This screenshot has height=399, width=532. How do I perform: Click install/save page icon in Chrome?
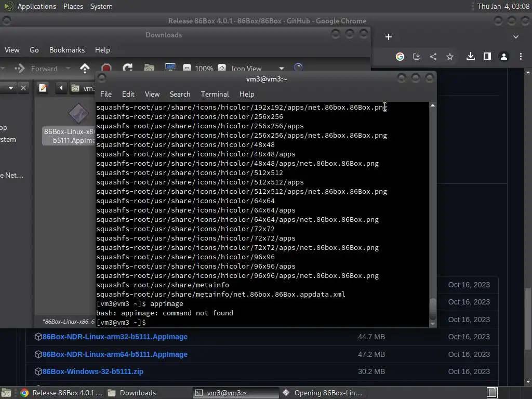tap(416, 57)
